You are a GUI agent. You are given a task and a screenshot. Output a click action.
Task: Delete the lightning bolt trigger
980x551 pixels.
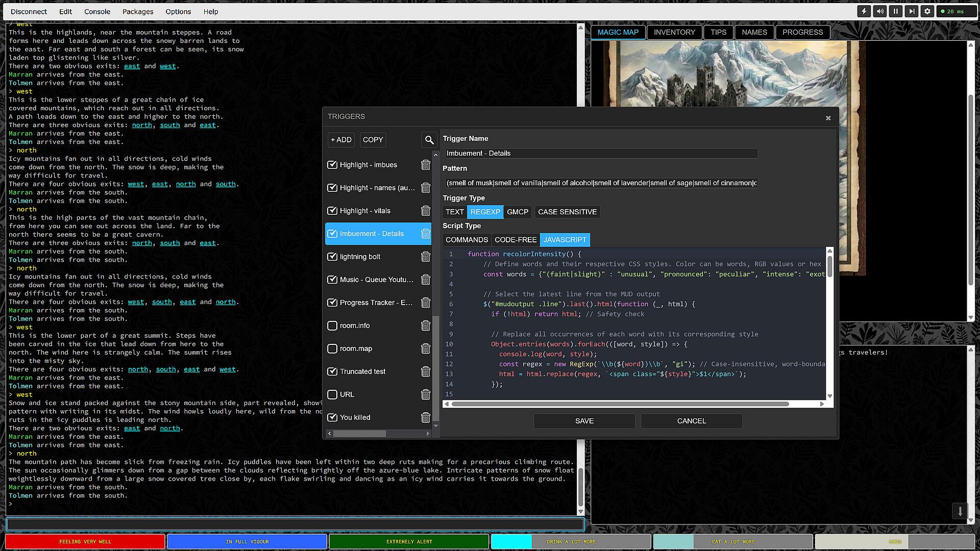pos(426,257)
